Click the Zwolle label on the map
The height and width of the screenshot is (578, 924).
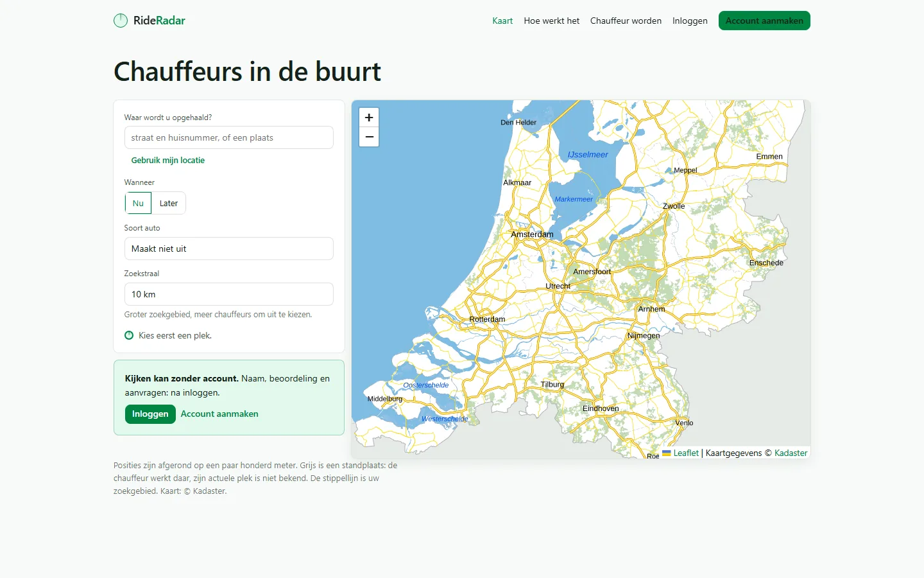(x=674, y=206)
